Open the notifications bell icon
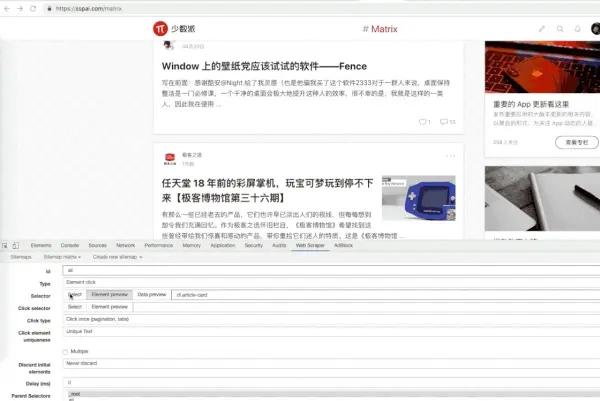Screen dimensions: 600x401 [x=577, y=29]
